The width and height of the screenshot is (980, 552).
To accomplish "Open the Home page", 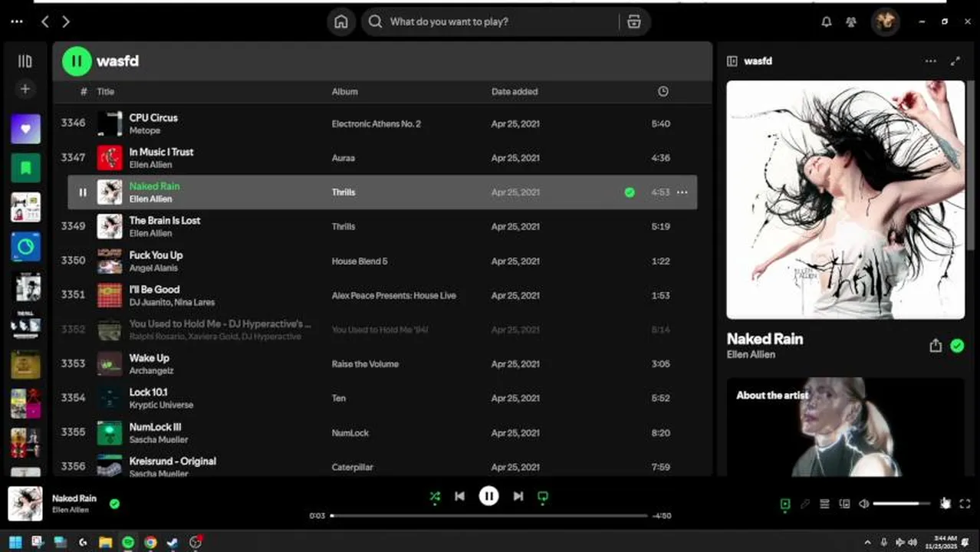I will click(341, 21).
